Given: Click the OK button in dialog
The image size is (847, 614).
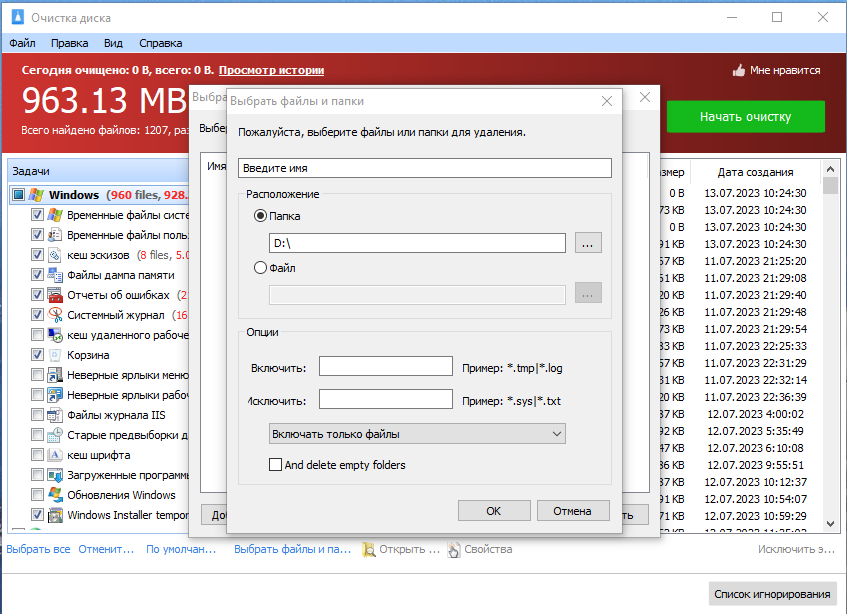Looking at the screenshot, I should [494, 511].
